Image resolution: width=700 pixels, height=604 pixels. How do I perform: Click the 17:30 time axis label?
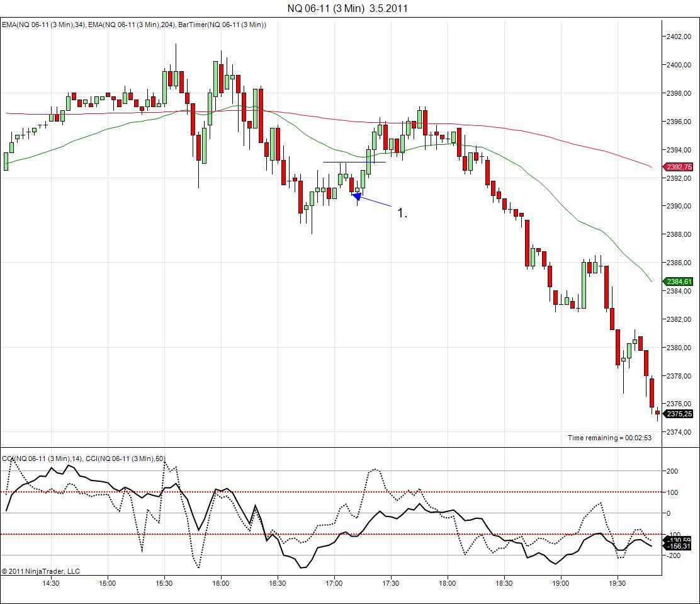(x=391, y=583)
